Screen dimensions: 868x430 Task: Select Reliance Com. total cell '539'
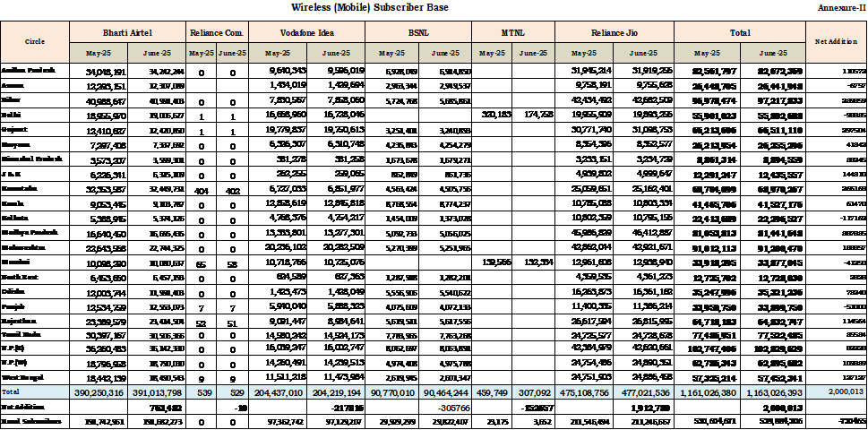point(201,391)
